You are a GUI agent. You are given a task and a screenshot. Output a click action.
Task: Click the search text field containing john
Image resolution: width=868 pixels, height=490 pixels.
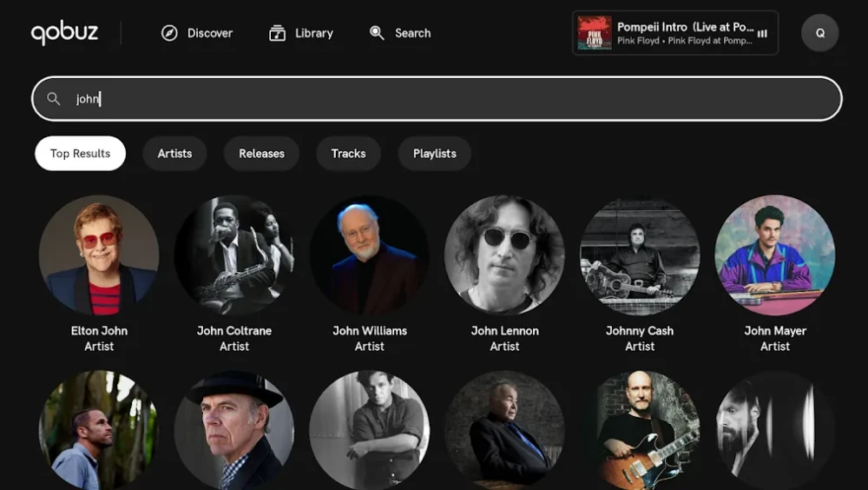tap(434, 99)
